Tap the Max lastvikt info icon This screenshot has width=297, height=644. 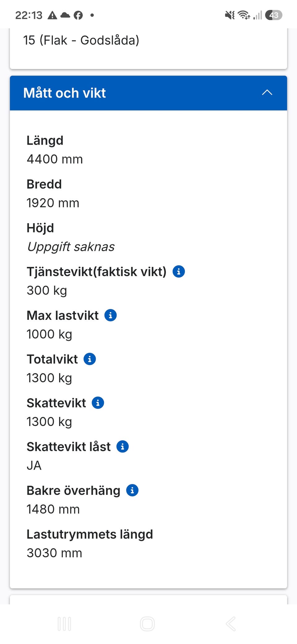[110, 315]
